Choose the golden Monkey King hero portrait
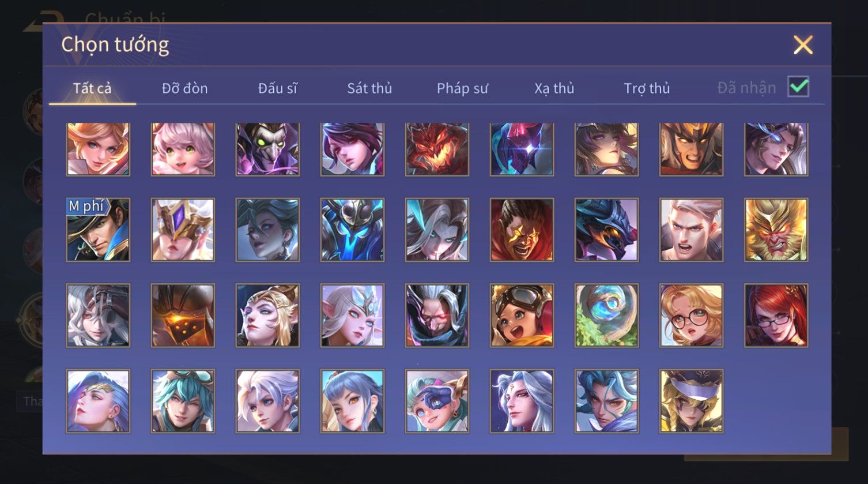This screenshot has height=484, width=868. tap(776, 230)
